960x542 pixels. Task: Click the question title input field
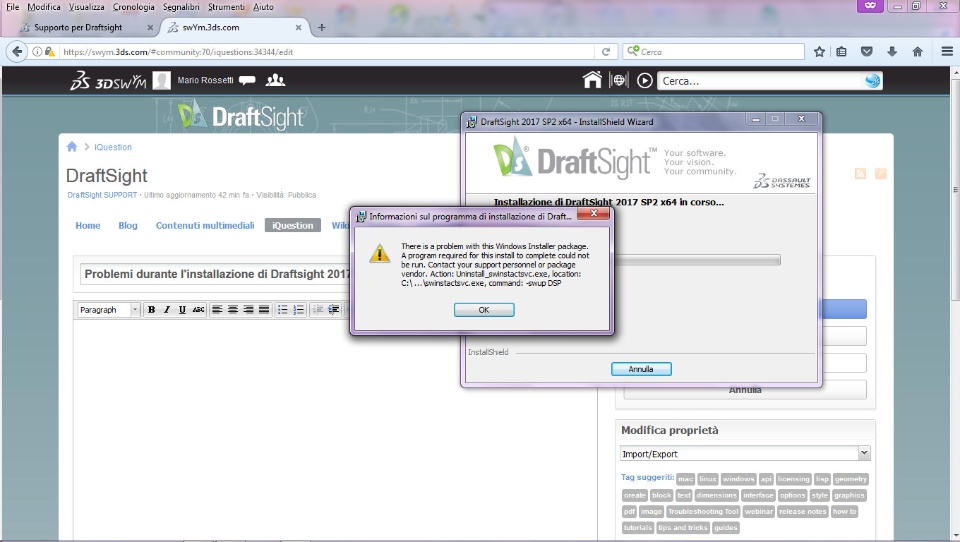click(215, 274)
